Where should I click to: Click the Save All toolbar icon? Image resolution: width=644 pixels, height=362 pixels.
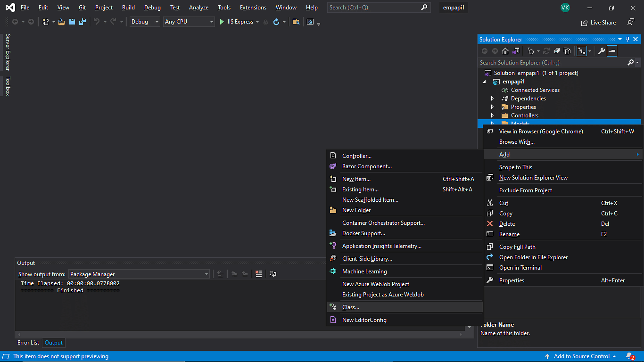[x=83, y=22]
